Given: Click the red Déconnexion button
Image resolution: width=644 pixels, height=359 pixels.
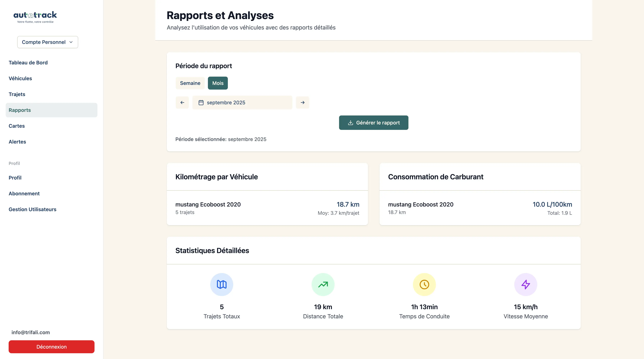Looking at the screenshot, I should (52, 347).
